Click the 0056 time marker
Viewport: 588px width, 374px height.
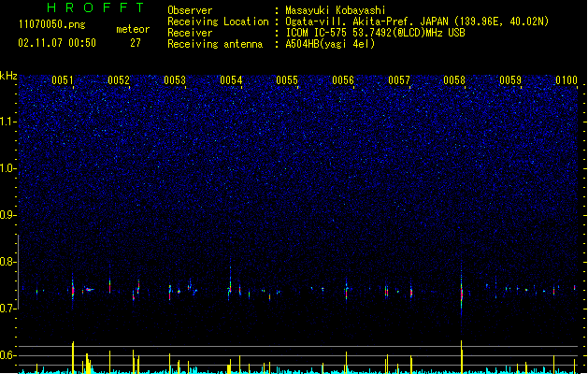(x=343, y=80)
